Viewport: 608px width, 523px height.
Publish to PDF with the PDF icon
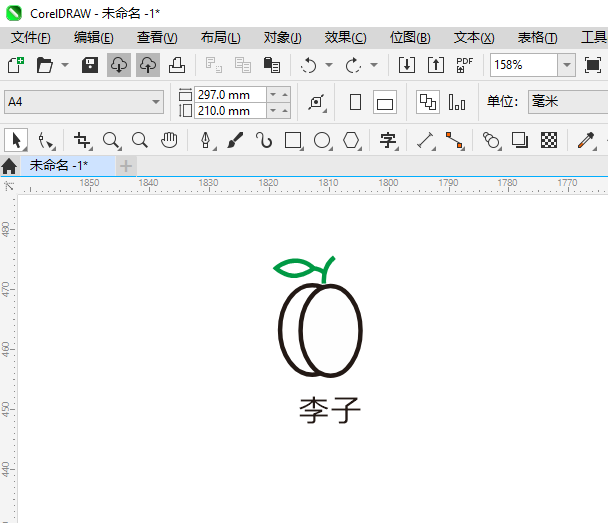click(465, 65)
